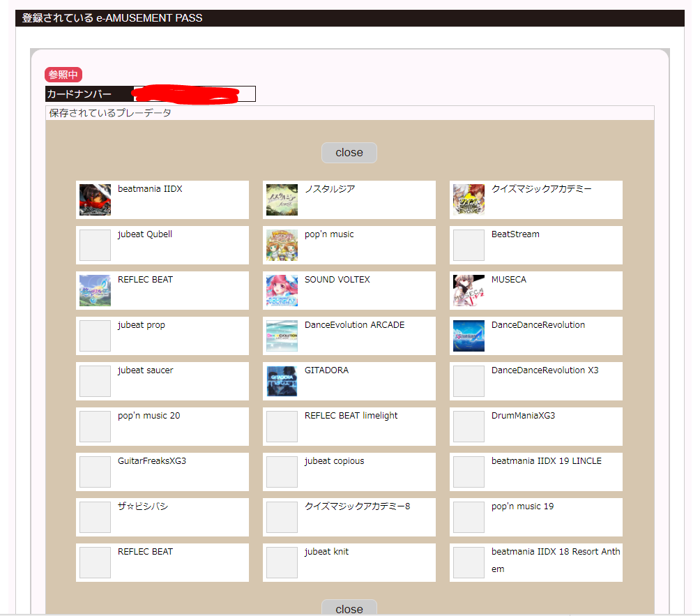
Task: Click the DanceDanceRevolution blue icon
Action: point(469,336)
